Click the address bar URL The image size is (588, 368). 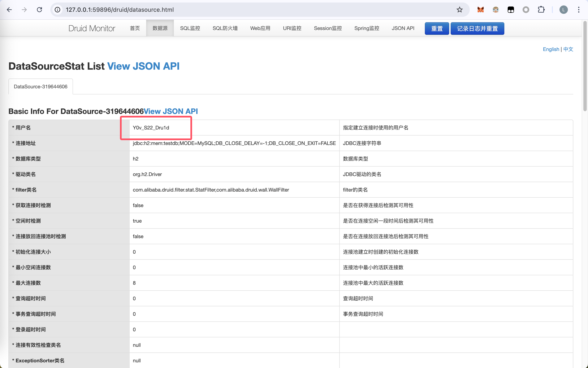point(120,10)
